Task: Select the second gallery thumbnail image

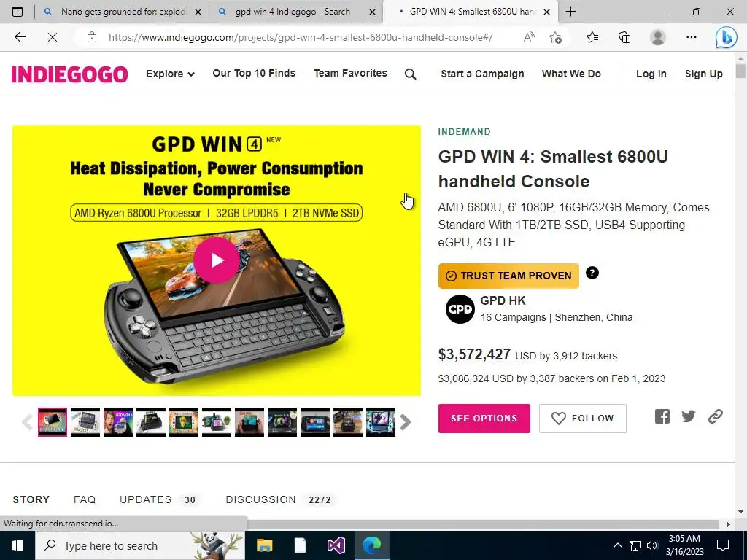Action: click(x=85, y=422)
